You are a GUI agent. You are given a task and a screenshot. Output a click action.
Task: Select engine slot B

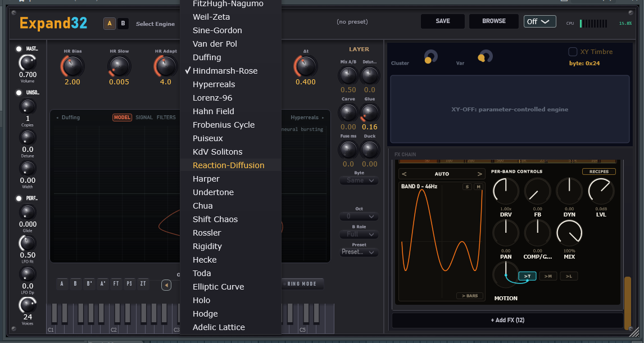[123, 24]
